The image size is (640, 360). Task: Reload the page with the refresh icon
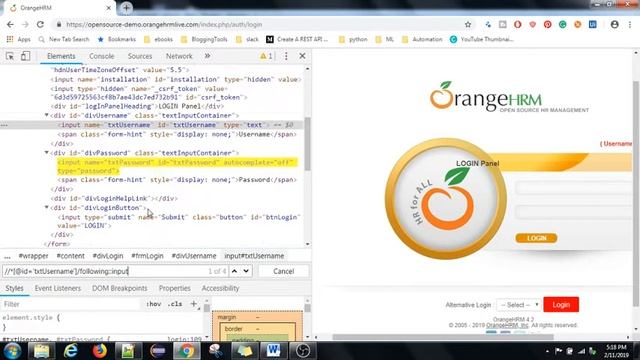[40, 24]
